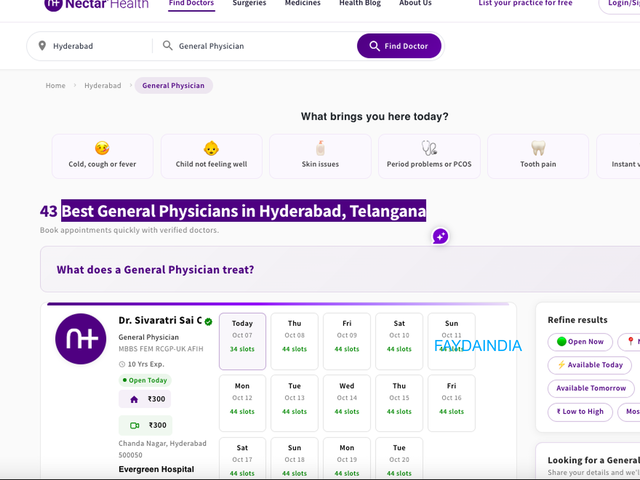Select the Sun Oct 18 slot card

point(294,458)
